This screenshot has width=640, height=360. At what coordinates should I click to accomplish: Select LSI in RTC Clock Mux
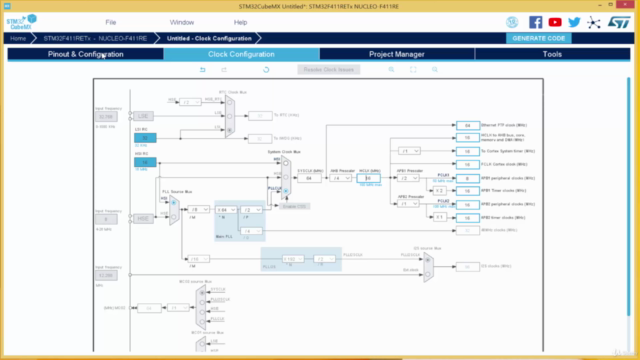(x=229, y=130)
